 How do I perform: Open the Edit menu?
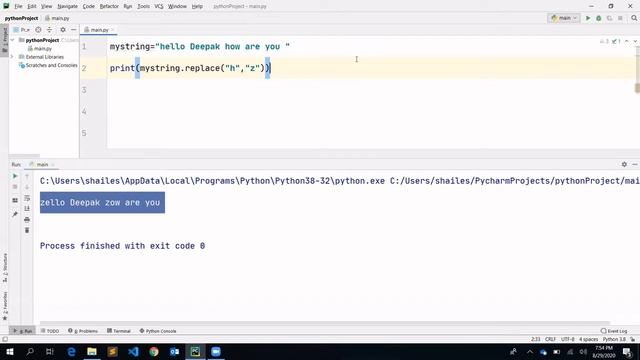pyautogui.click(x=32, y=6)
